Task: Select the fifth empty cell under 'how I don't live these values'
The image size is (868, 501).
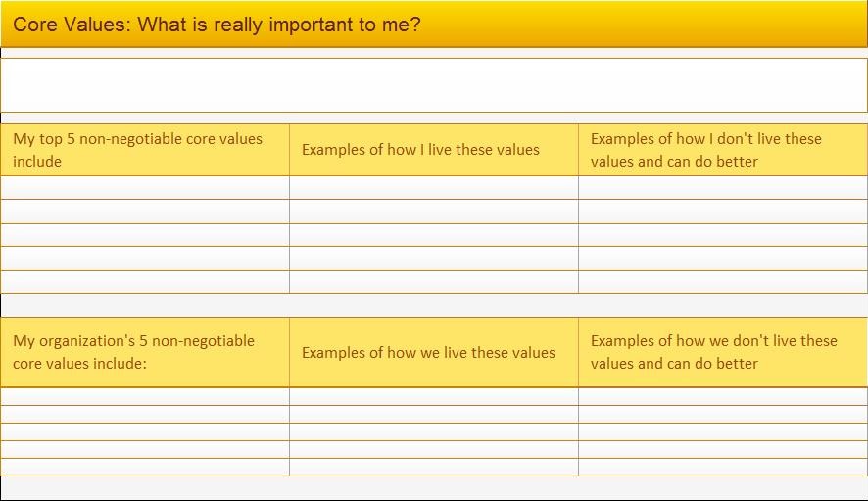Action: tap(723, 282)
